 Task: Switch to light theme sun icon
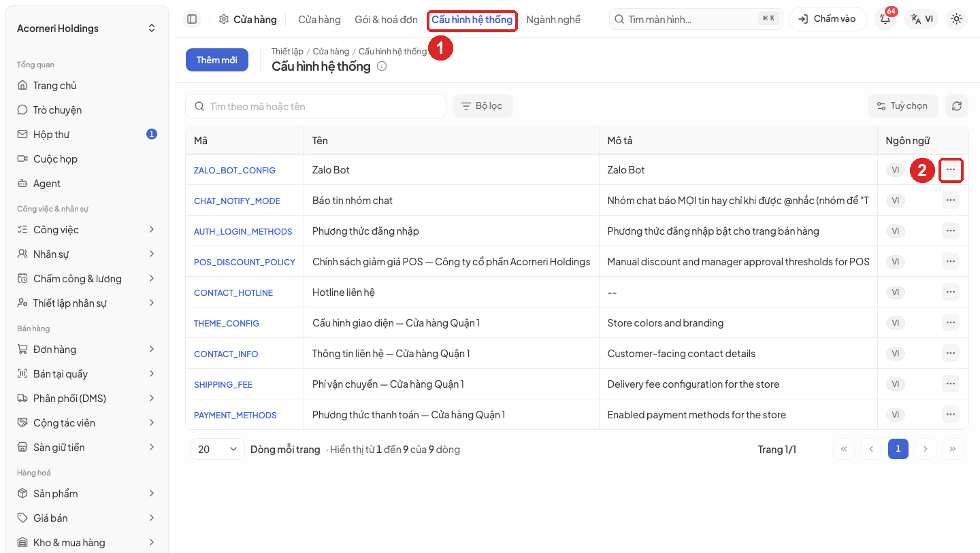pos(957,19)
